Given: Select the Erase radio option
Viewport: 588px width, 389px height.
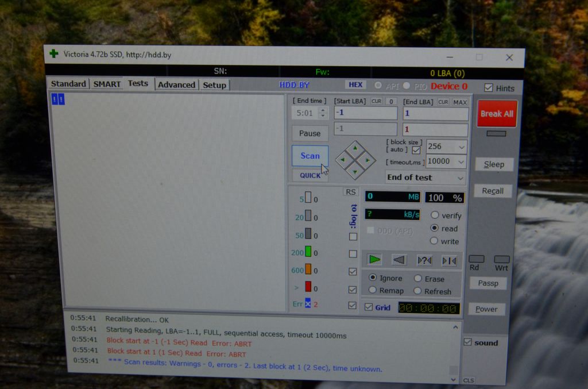Looking at the screenshot, I should click(x=418, y=278).
